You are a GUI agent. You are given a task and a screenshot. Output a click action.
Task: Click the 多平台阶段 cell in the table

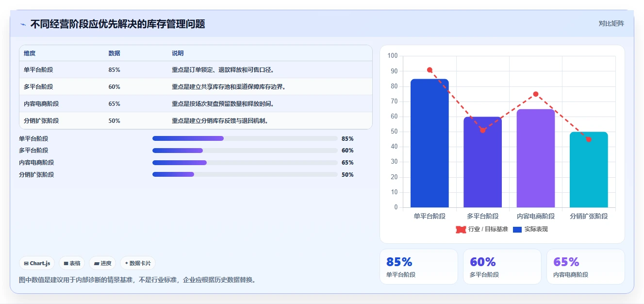(38, 87)
